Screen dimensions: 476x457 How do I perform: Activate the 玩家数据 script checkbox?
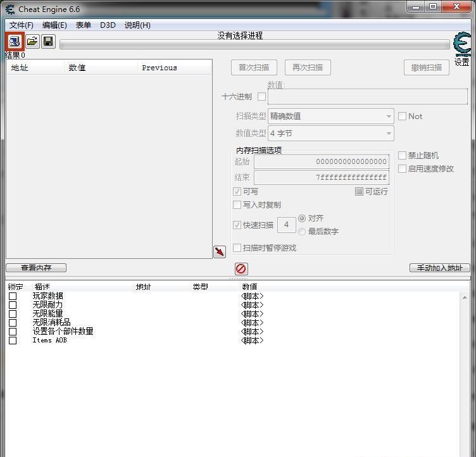[x=13, y=296]
